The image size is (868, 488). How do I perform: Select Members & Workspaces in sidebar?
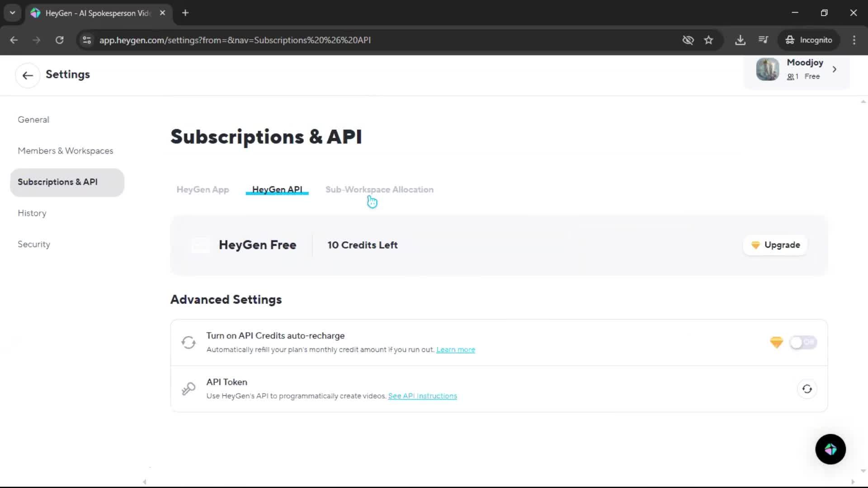point(66,151)
